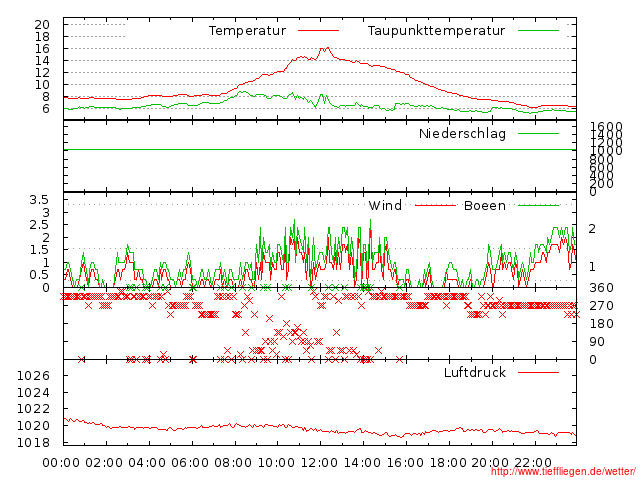This screenshot has width=640, height=480.
Task: Click the 270 wind direction axis label
Action: pyautogui.click(x=601, y=306)
